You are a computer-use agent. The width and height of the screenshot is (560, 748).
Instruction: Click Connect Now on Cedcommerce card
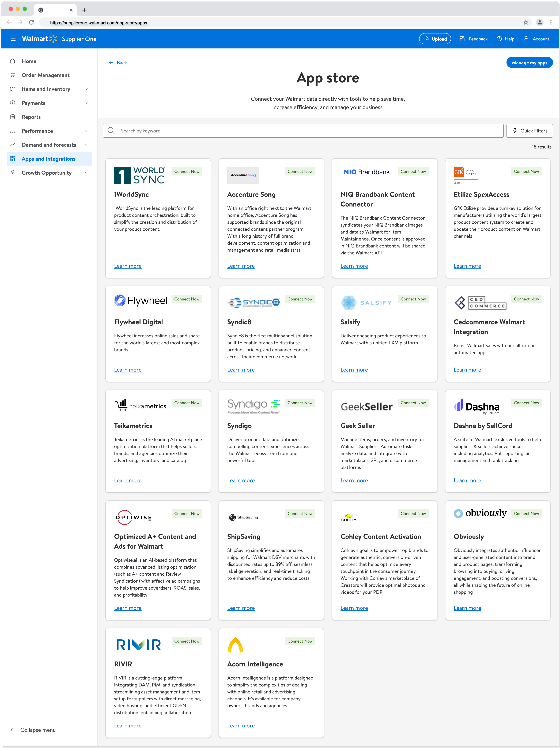coord(526,299)
